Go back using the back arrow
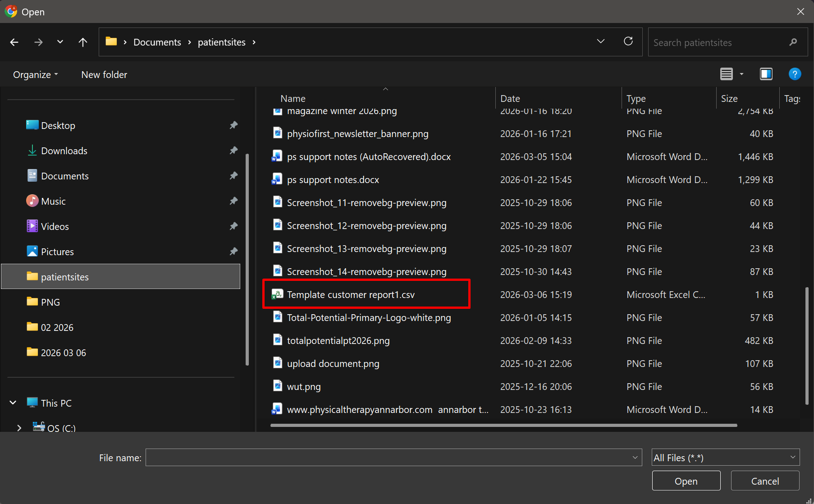814x504 pixels. (14, 42)
